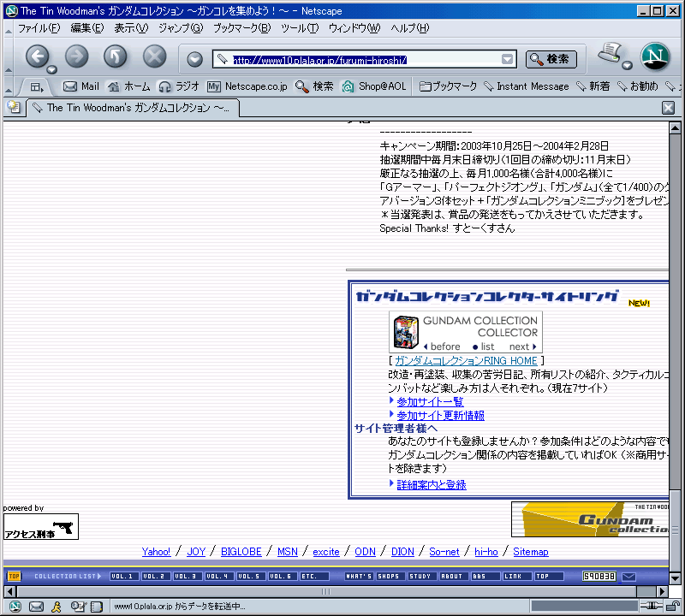Open the excite link
Image resolution: width=685 pixels, height=616 pixels.
[x=326, y=552]
